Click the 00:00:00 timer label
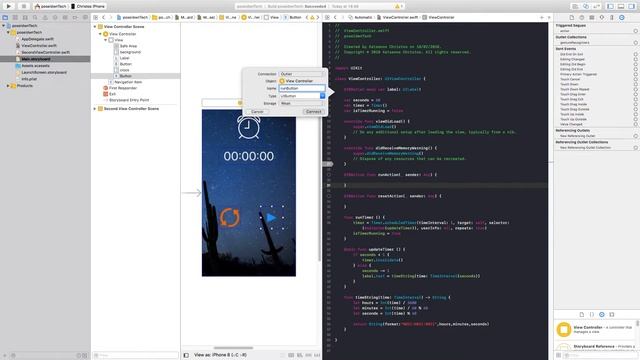 tap(249, 156)
